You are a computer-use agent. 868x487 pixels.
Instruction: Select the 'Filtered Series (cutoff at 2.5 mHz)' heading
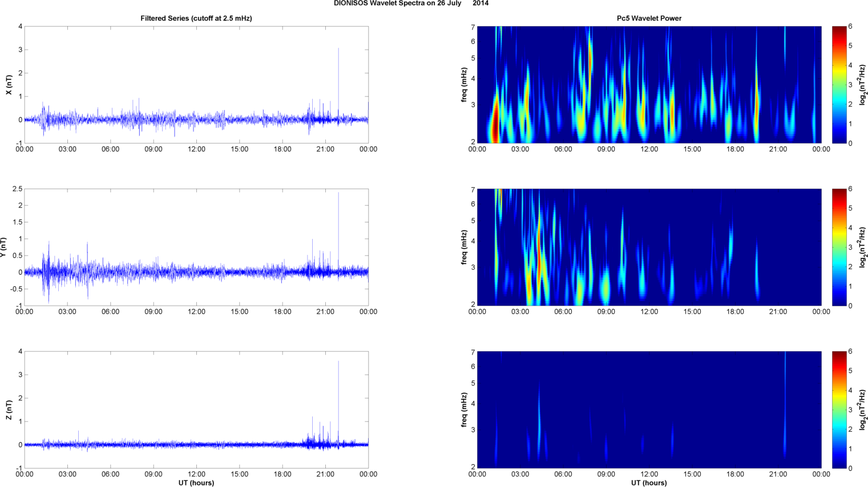pyautogui.click(x=196, y=18)
